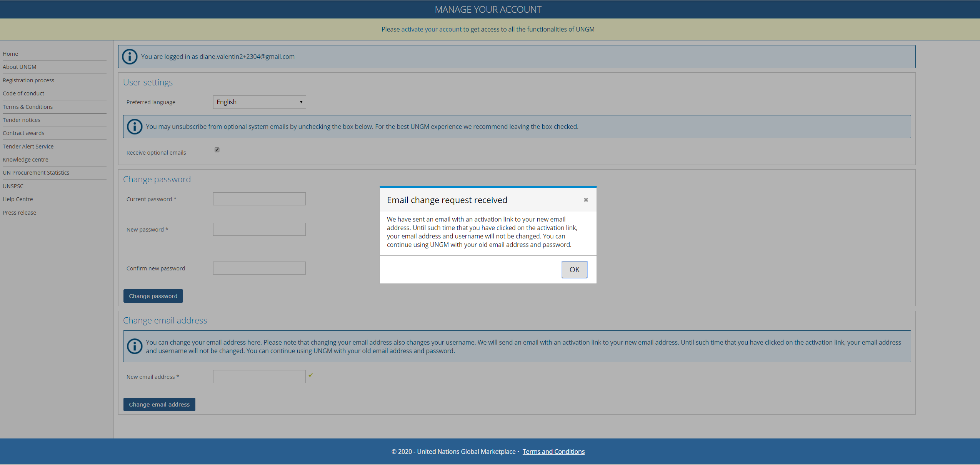980x465 pixels.
Task: Navigate to Tender notices
Action: coord(22,120)
